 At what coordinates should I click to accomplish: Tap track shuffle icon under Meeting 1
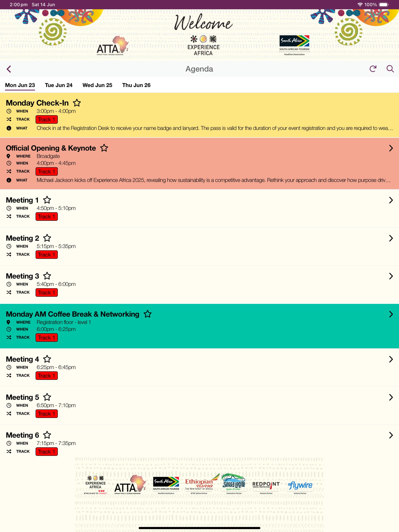[9, 216]
